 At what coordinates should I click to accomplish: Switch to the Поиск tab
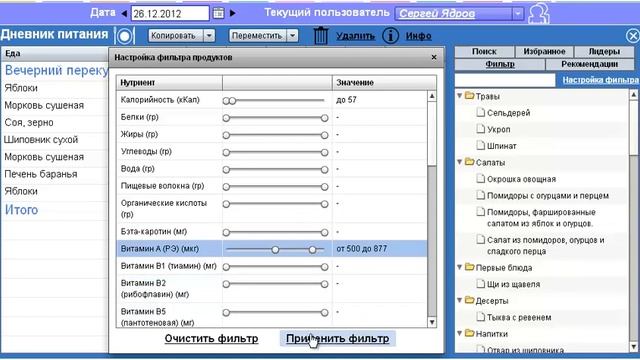[x=484, y=51]
